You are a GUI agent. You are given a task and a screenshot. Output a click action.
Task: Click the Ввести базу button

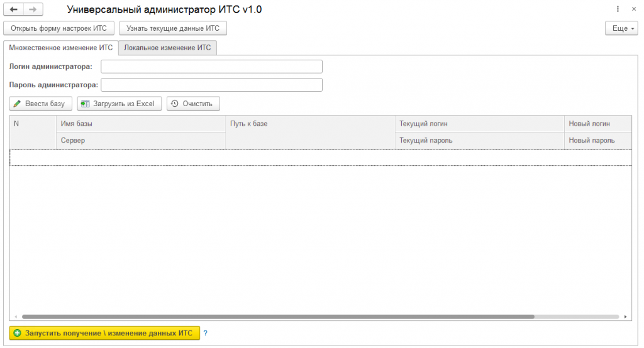pos(41,104)
